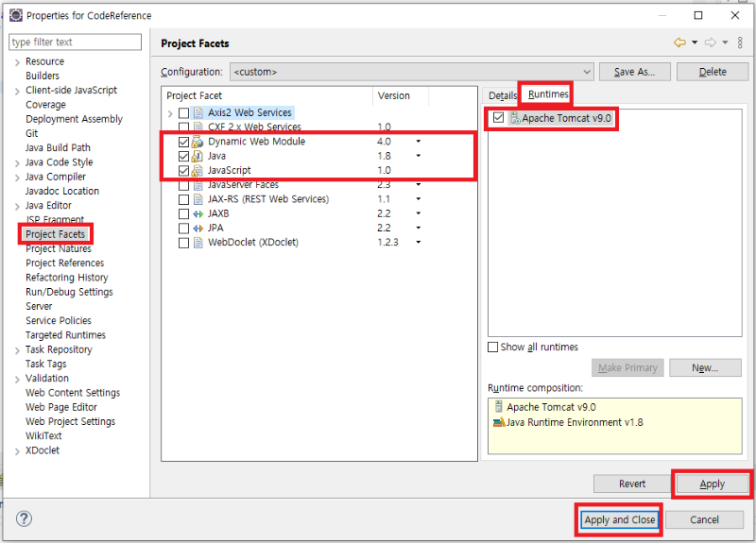Click the Revert button
This screenshot has height=543, width=756.
coord(632,484)
